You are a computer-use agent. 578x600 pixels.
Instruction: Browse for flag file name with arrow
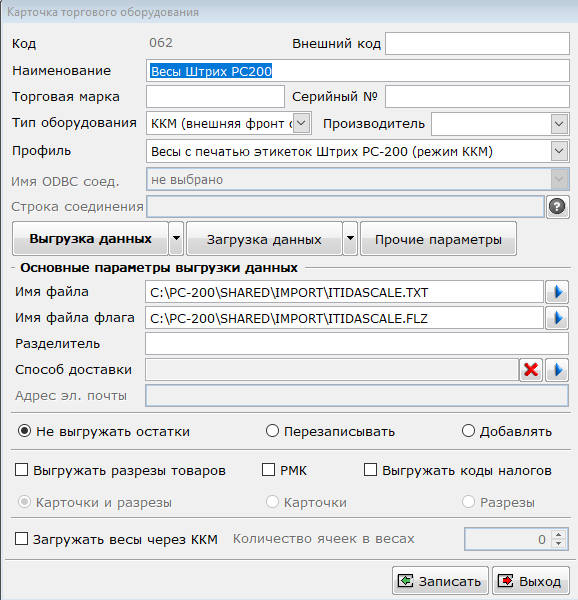point(557,318)
